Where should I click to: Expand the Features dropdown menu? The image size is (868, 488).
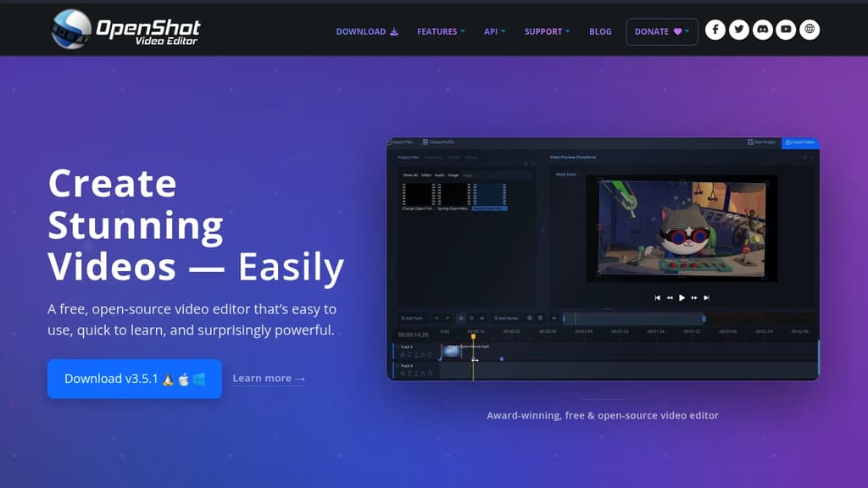point(441,31)
